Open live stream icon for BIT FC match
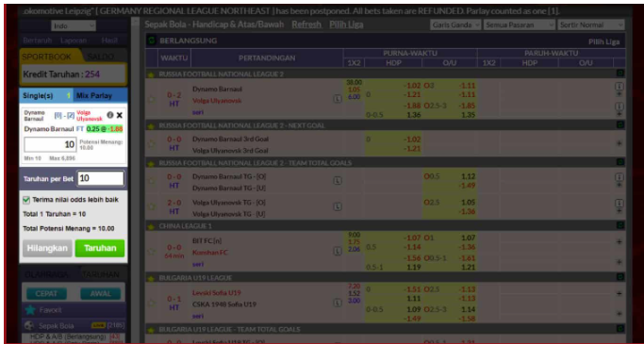 click(x=338, y=251)
